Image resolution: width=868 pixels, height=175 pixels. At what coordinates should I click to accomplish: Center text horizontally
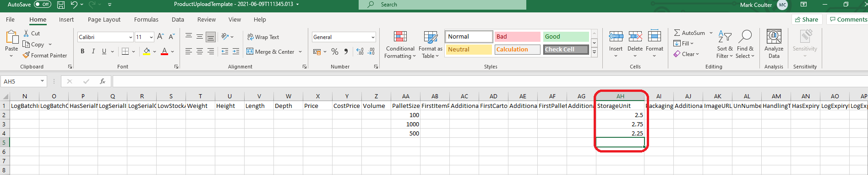tap(200, 51)
